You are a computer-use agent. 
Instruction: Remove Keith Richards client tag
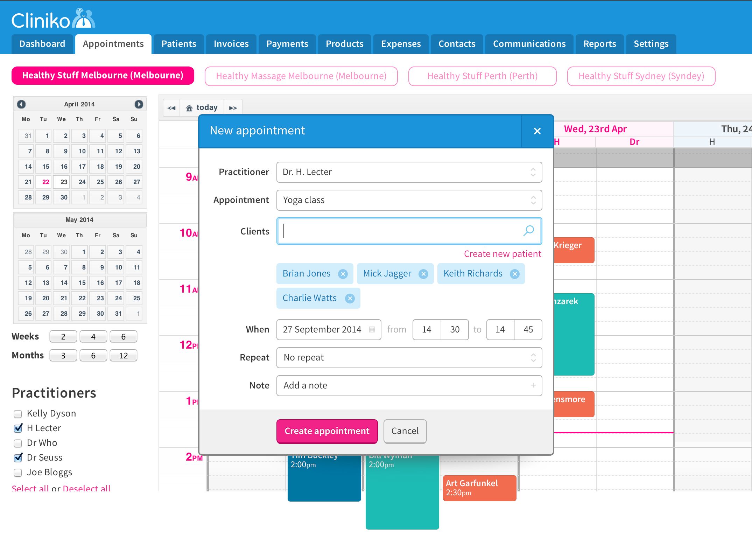point(514,274)
